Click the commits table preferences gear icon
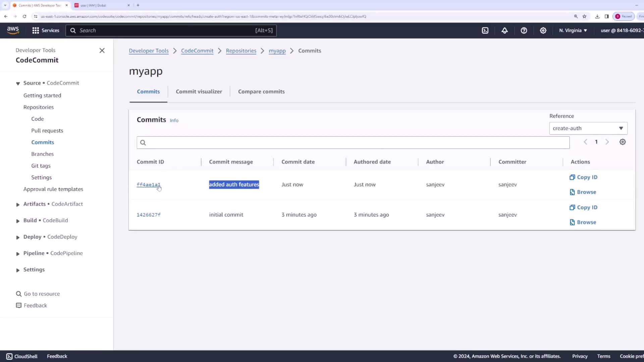Screen dimensions: 644x362 [x=623, y=142]
